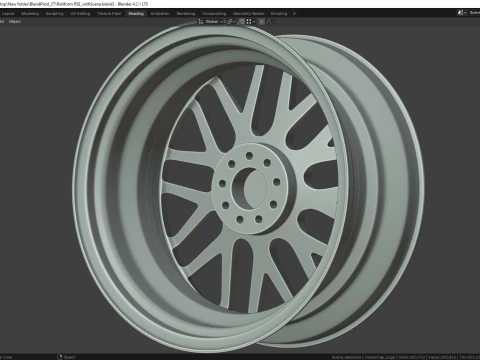480x360 pixels.
Task: Add a new workspace with plus button
Action: [294, 14]
